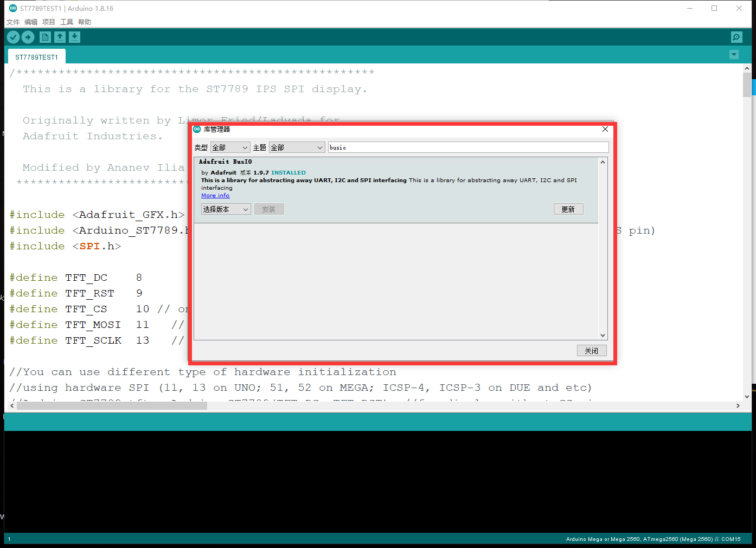756x548 pixels.
Task: Open the 主题 topic filter dropdown
Action: point(297,147)
